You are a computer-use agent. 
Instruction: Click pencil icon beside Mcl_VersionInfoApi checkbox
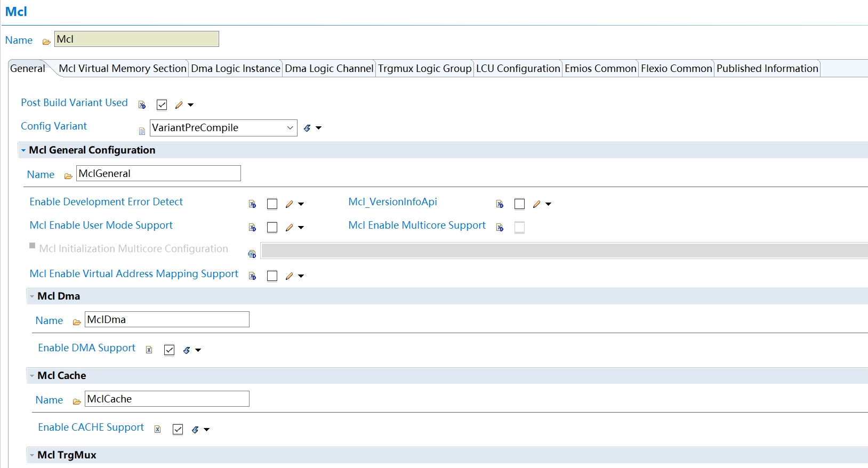click(537, 204)
